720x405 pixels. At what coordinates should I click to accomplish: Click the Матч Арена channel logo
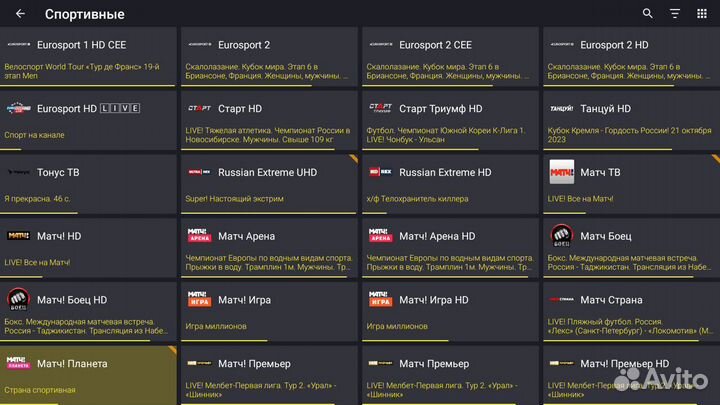(199, 235)
